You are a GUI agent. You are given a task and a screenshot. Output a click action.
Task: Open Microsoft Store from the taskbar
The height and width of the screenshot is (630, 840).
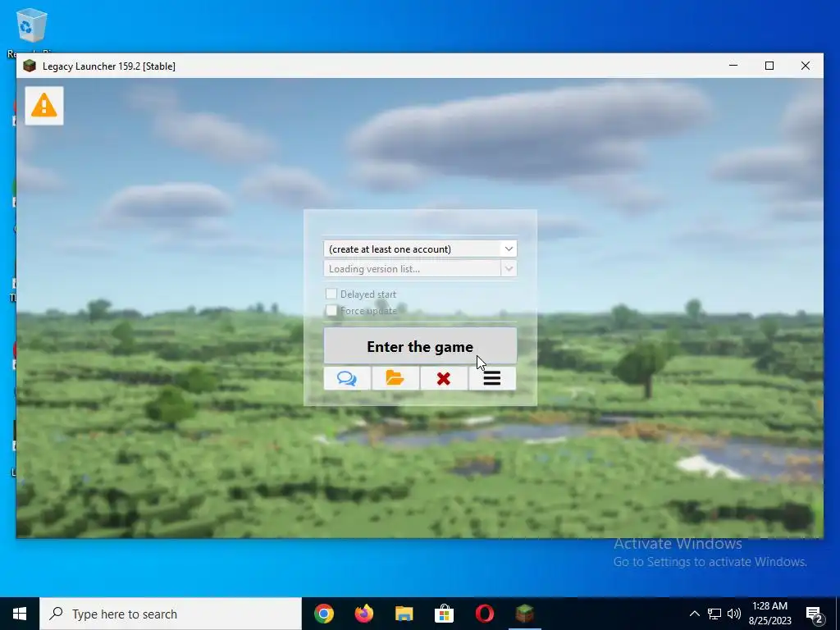click(x=444, y=614)
